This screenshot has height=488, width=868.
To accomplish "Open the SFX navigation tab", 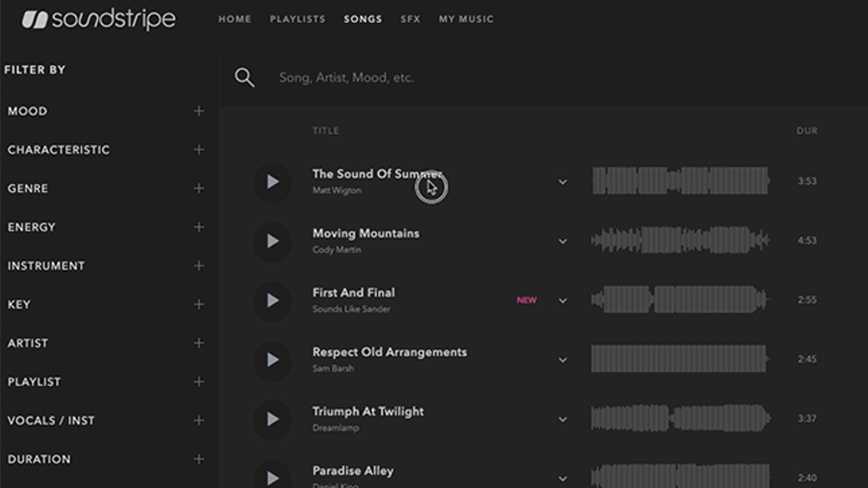I will (x=410, y=18).
